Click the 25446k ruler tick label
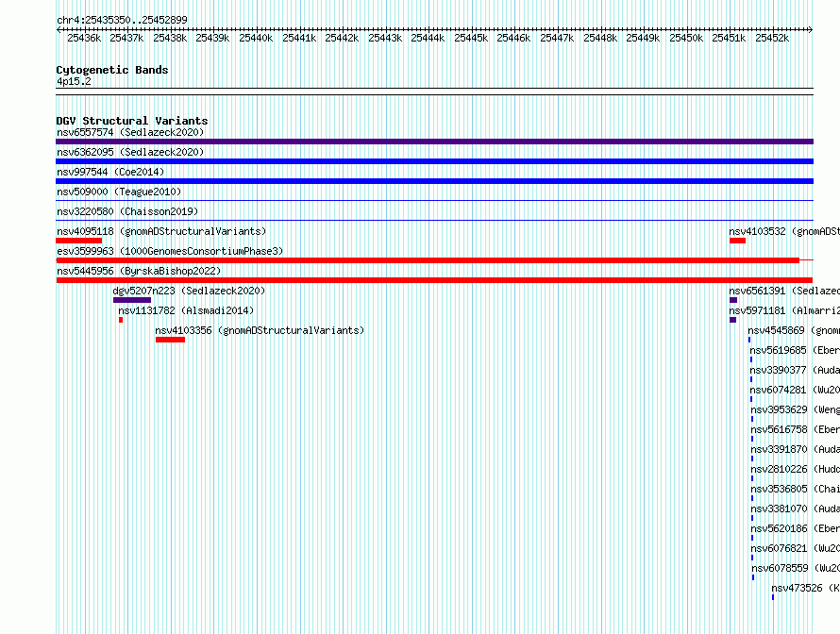Image resolution: width=840 pixels, height=634 pixels. click(513, 38)
